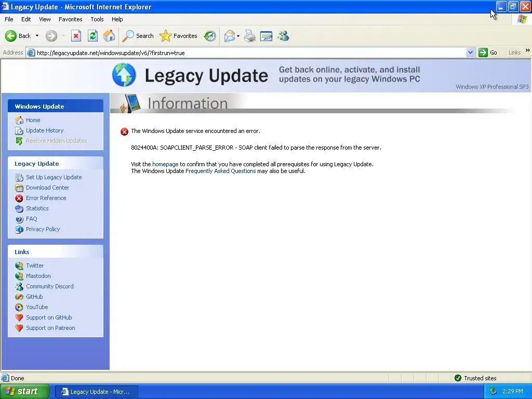Viewport: 532px width, 399px height.
Task: Click the GitHub butterfly icon
Action: click(19, 297)
